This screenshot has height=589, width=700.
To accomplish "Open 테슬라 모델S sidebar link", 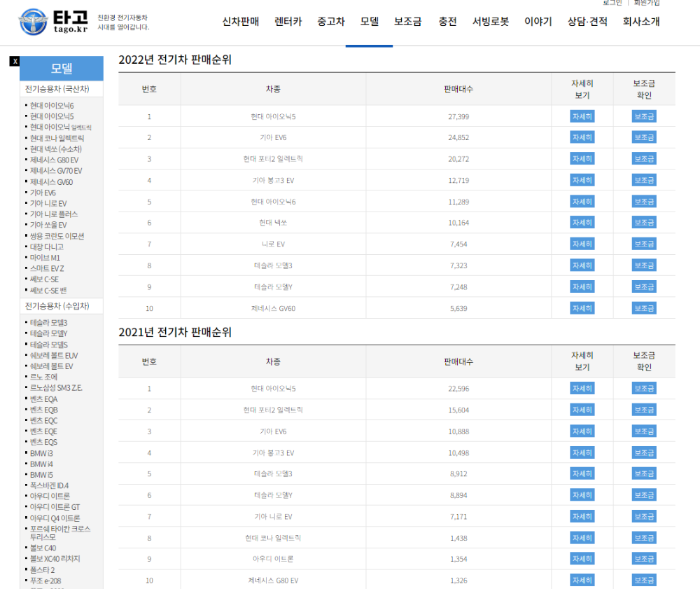I will [49, 345].
